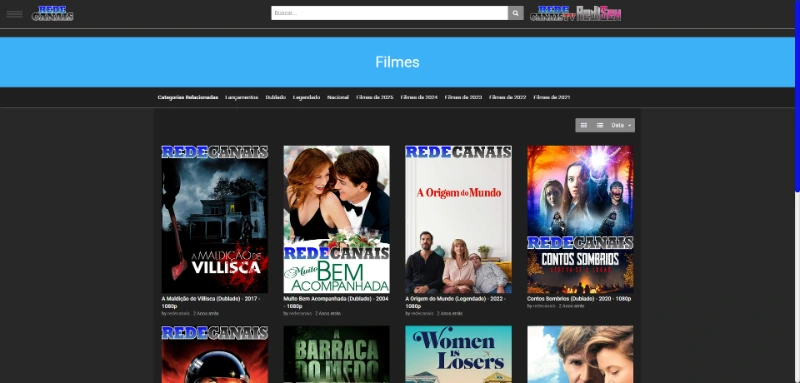
Task: Click the Filmes page heading
Action: [x=397, y=62]
